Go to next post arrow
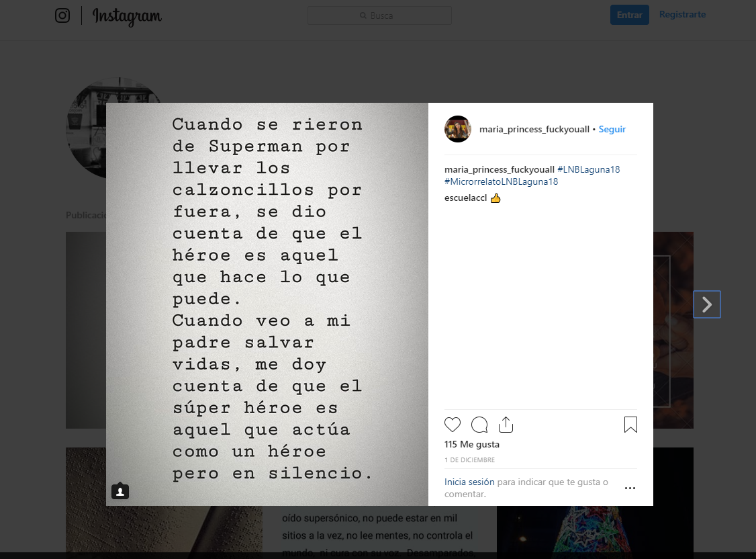Image resolution: width=756 pixels, height=559 pixels. [x=707, y=304]
